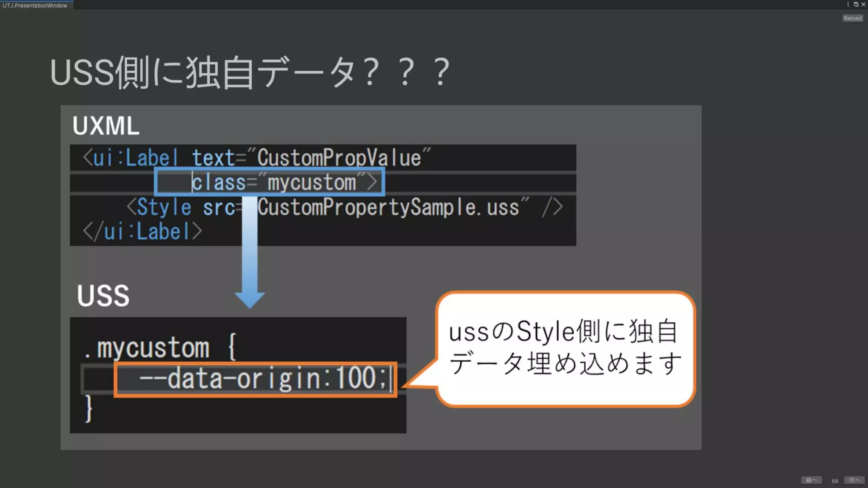Click the USS heading
The image size is (868, 488).
click(103, 295)
